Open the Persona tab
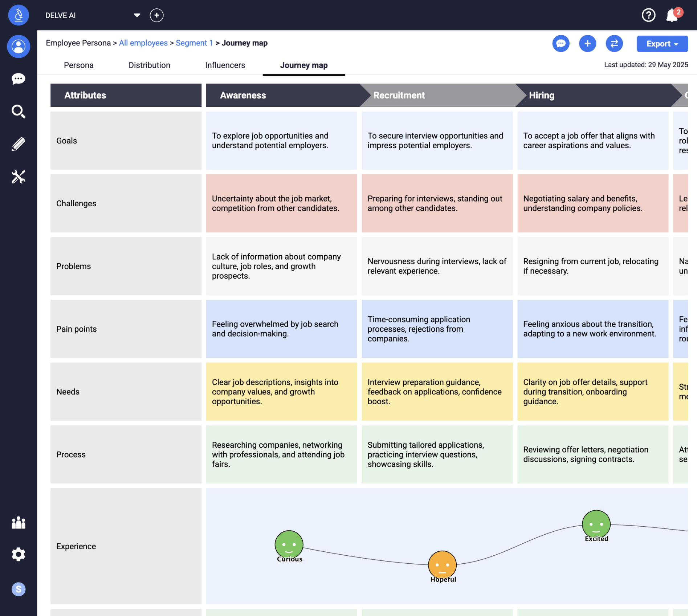This screenshot has width=697, height=616. click(79, 65)
